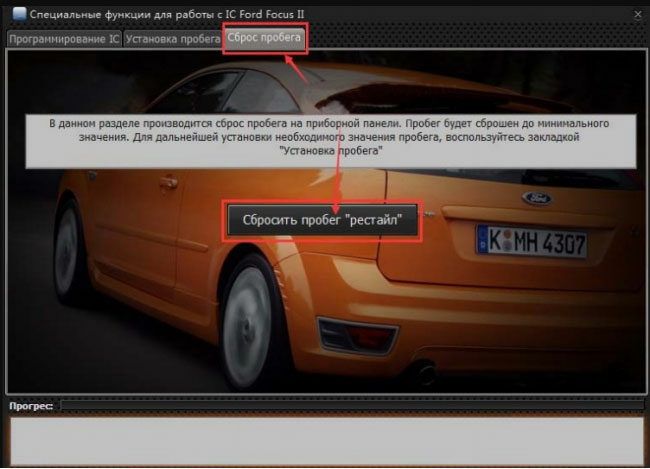The image size is (650, 469).
Task: Close the Ford Focus II special functions window
Action: coord(638,15)
